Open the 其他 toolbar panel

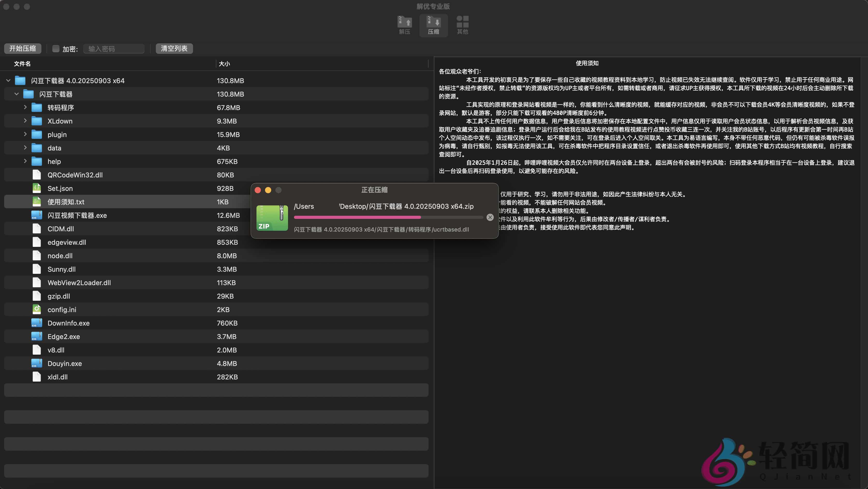(462, 24)
